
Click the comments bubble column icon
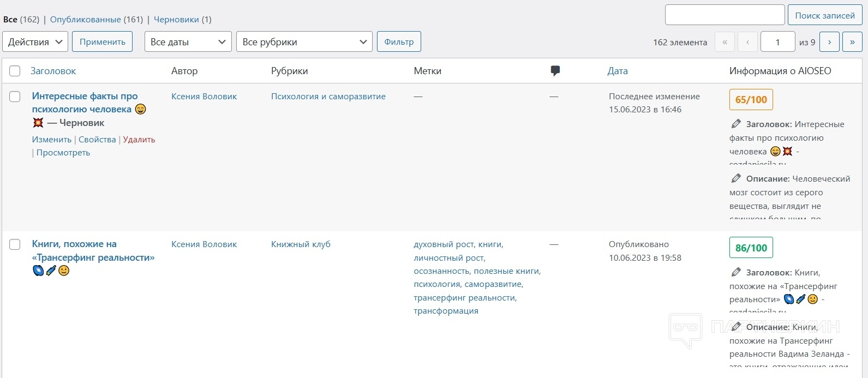tap(555, 71)
